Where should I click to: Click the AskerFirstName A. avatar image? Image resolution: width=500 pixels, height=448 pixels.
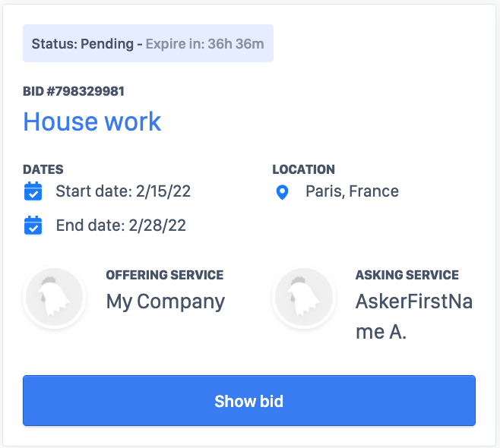click(304, 299)
